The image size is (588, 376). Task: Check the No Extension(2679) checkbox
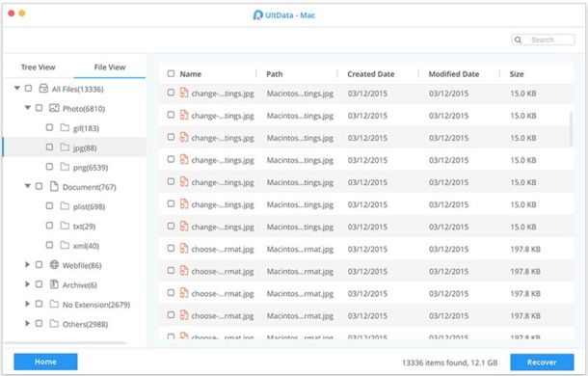[39, 304]
